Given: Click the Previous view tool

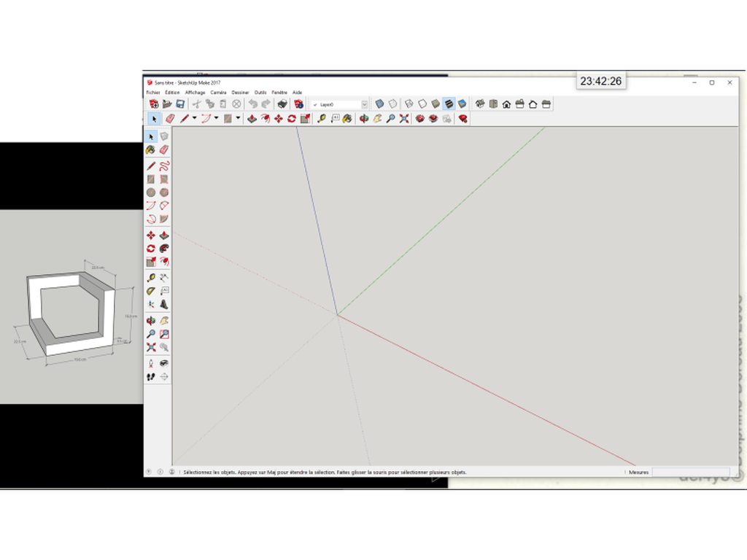Looking at the screenshot, I should point(164,347).
